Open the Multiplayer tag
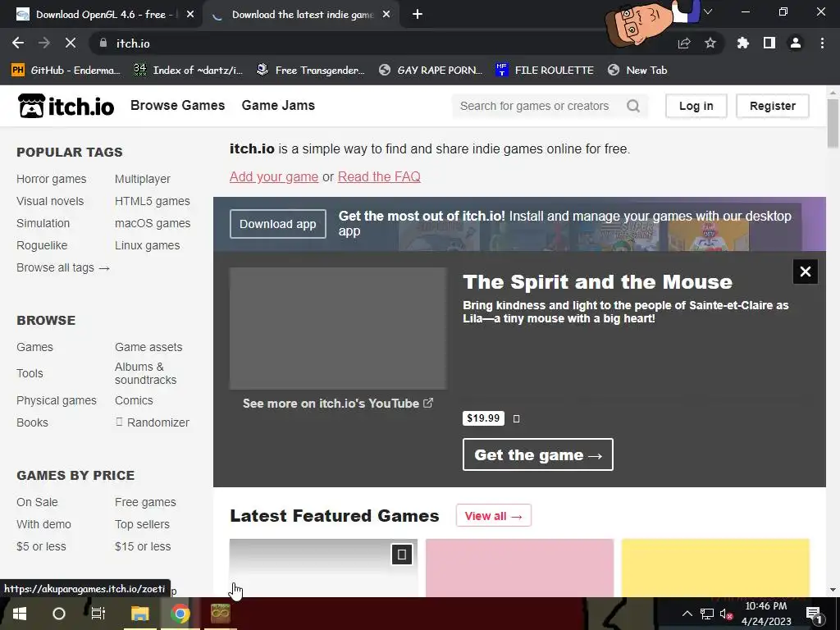The image size is (840, 630). [x=143, y=179]
